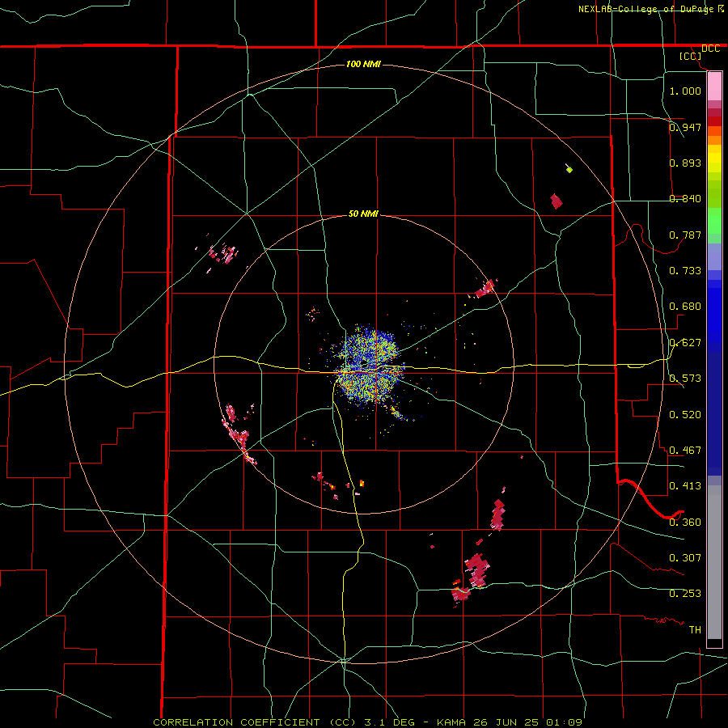Select the 0.467 legend value

click(x=685, y=450)
